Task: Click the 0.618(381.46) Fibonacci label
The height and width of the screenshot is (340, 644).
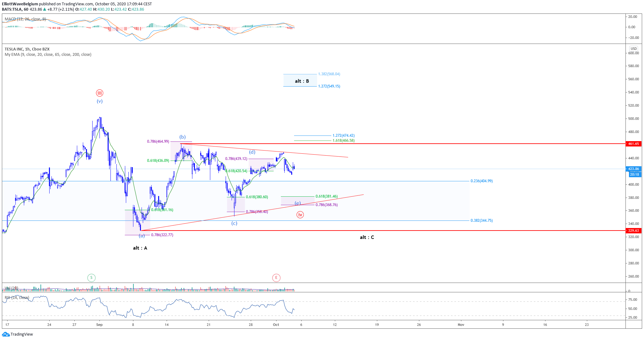Action: pos(327,197)
